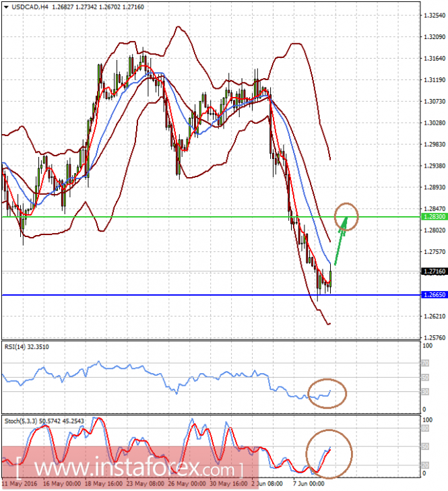Open the www.instaforex.com watermark link

click(x=130, y=467)
